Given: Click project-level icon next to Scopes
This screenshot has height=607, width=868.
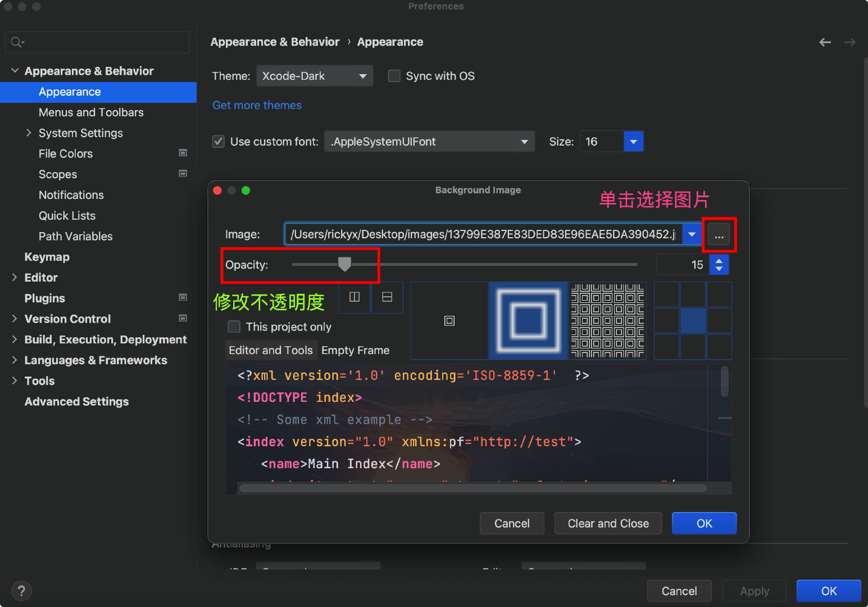Looking at the screenshot, I should (x=183, y=174).
